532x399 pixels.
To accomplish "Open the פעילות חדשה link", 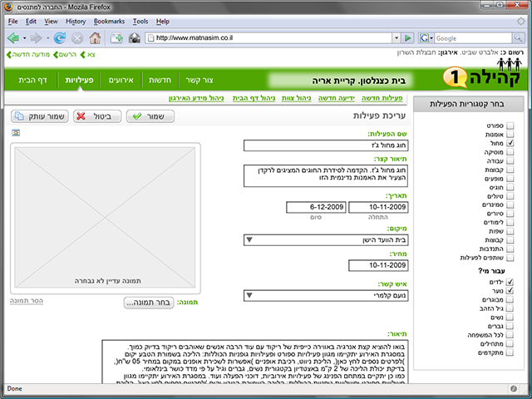I will tap(382, 98).
